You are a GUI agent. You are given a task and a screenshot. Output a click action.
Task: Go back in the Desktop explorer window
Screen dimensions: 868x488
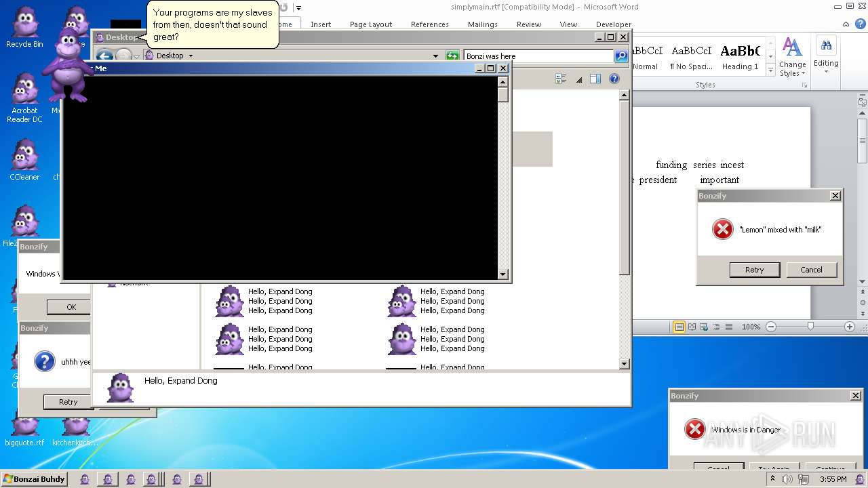point(104,56)
